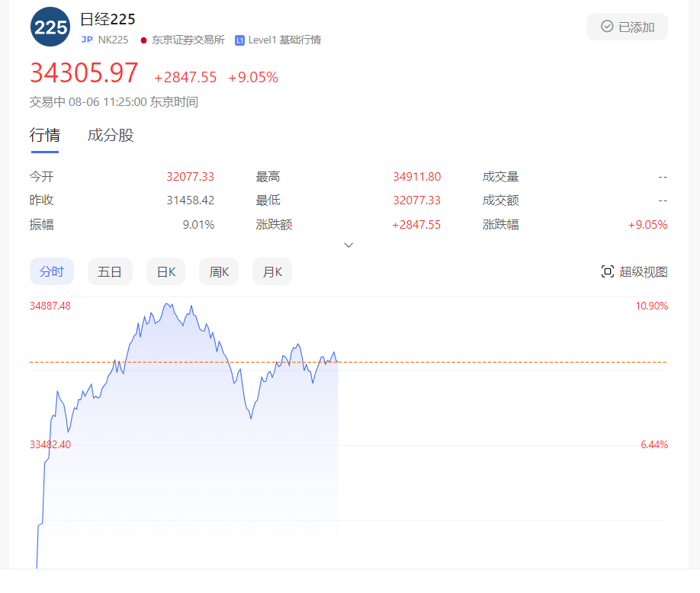Click the peak of the intraday chart line
The image size is (700, 593).
pyautogui.click(x=168, y=304)
